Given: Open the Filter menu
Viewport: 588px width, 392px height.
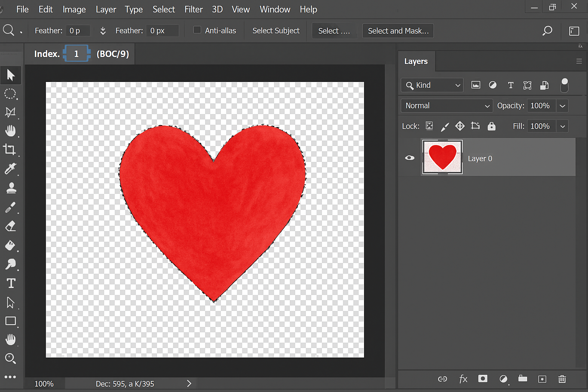Looking at the screenshot, I should 193,9.
